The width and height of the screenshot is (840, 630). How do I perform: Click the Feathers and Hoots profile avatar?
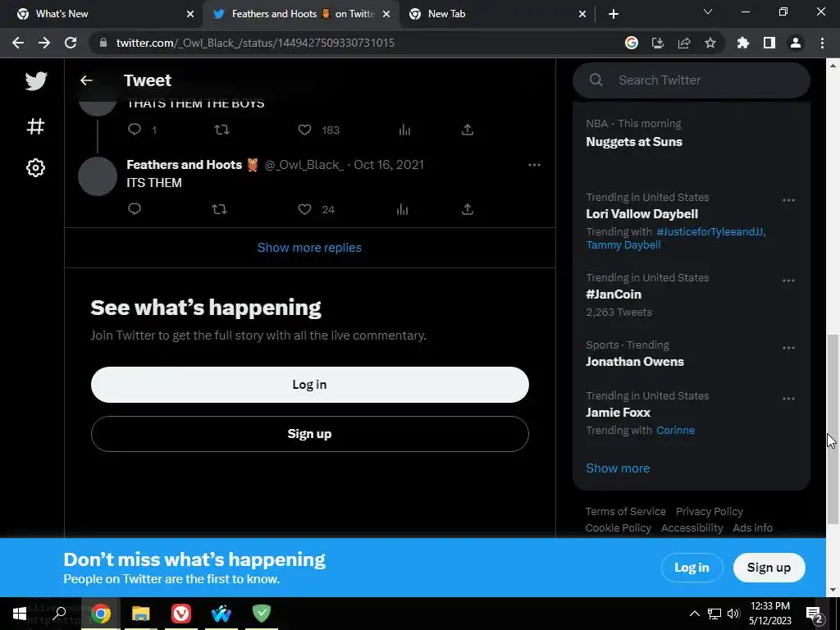[x=98, y=176]
